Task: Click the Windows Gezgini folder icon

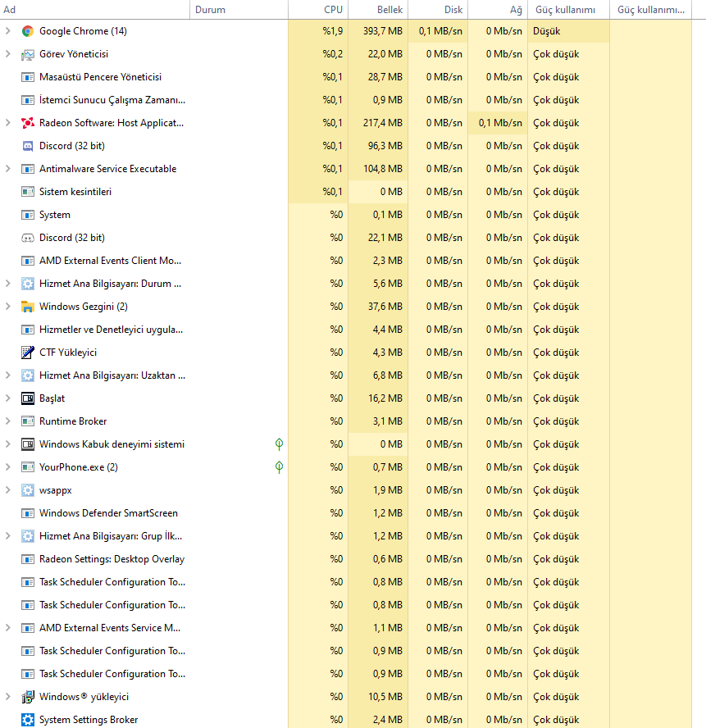Action: pyautogui.click(x=28, y=307)
